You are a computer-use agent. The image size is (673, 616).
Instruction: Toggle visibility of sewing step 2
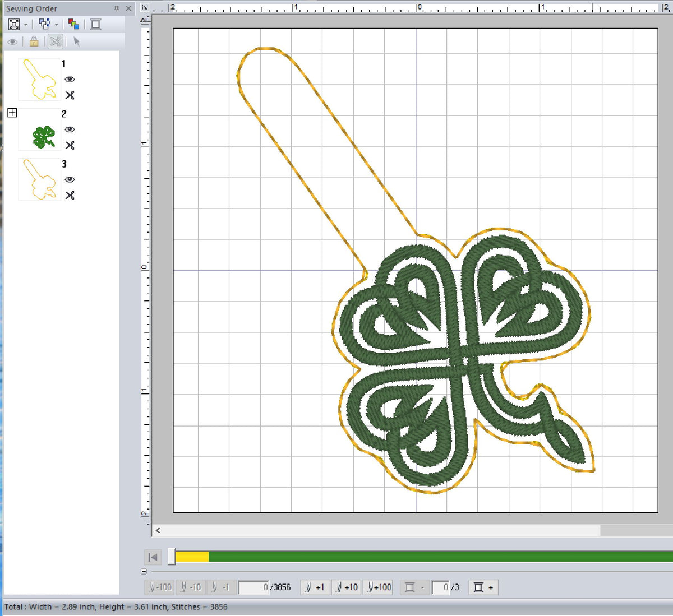pos(70,129)
